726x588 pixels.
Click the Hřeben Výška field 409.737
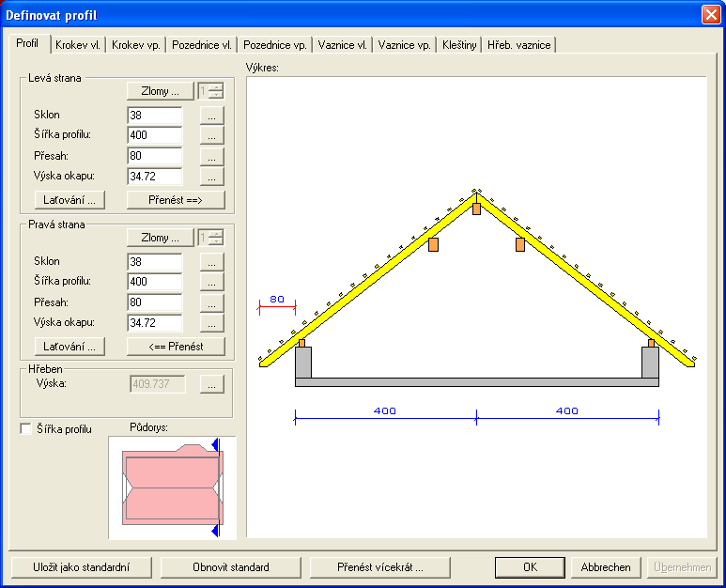158,384
